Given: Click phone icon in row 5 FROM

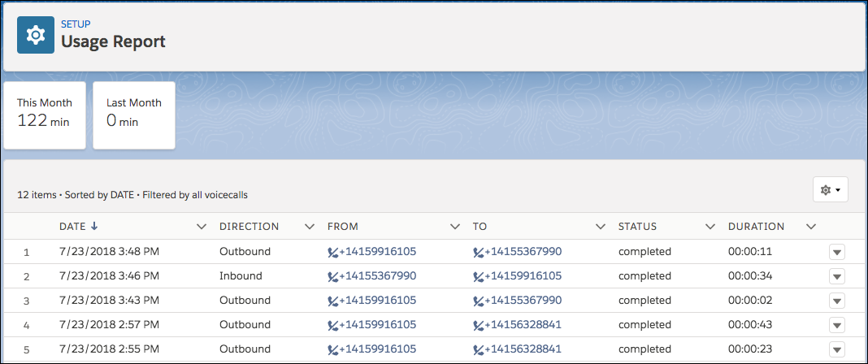Looking at the screenshot, I should (x=332, y=349).
